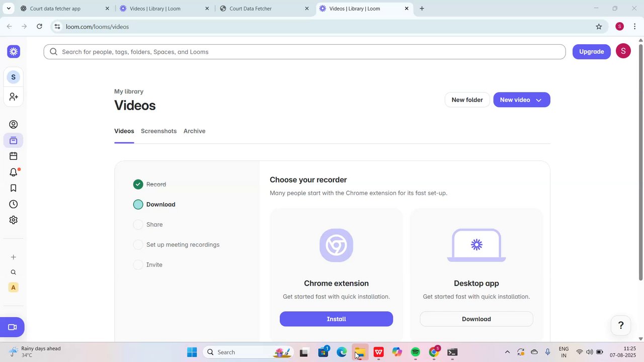Screen dimensions: 644x362
Task: Close the Court Data Fetcher tab
Action: tap(307, 9)
